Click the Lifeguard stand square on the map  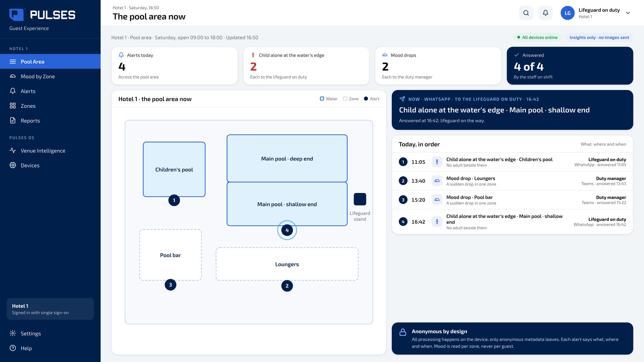[360, 199]
